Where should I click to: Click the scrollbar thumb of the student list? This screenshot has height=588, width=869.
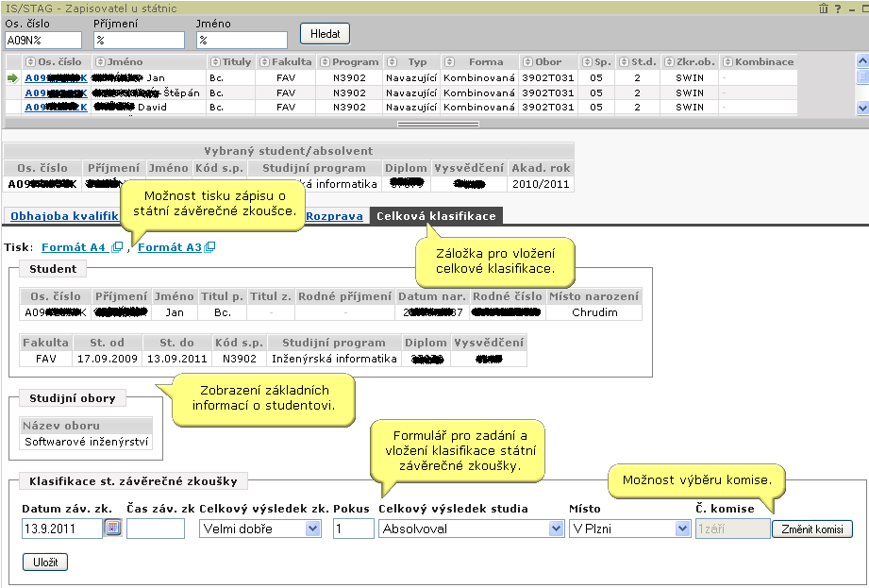pyautogui.click(x=862, y=76)
